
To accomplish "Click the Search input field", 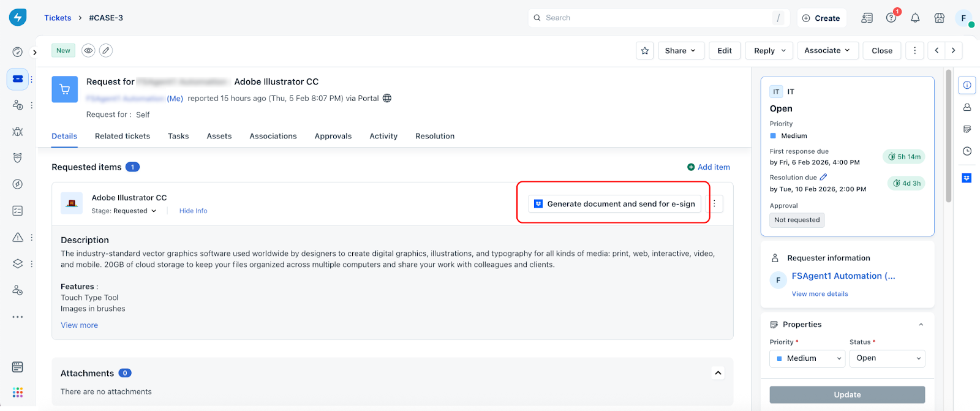I will pyautogui.click(x=658, y=18).
